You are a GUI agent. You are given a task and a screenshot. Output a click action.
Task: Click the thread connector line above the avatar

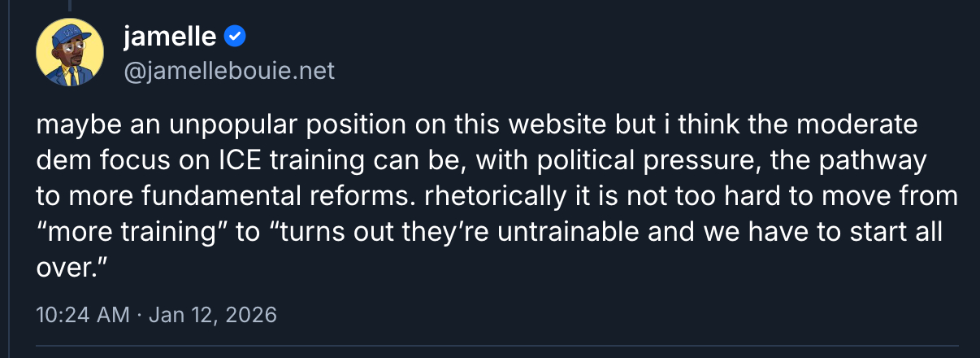70,6
